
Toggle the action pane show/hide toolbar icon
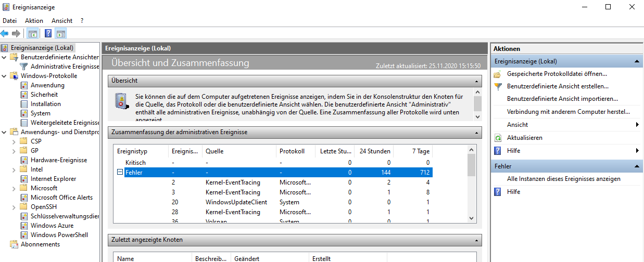(61, 34)
